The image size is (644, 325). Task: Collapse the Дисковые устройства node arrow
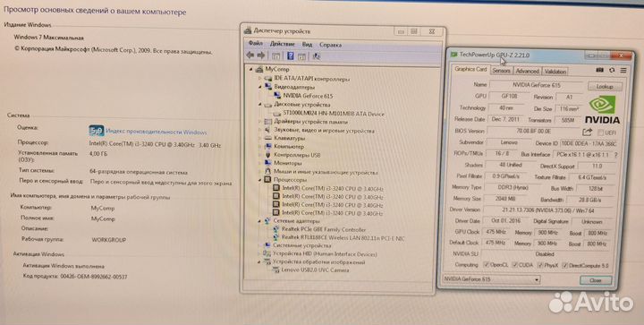259,105
